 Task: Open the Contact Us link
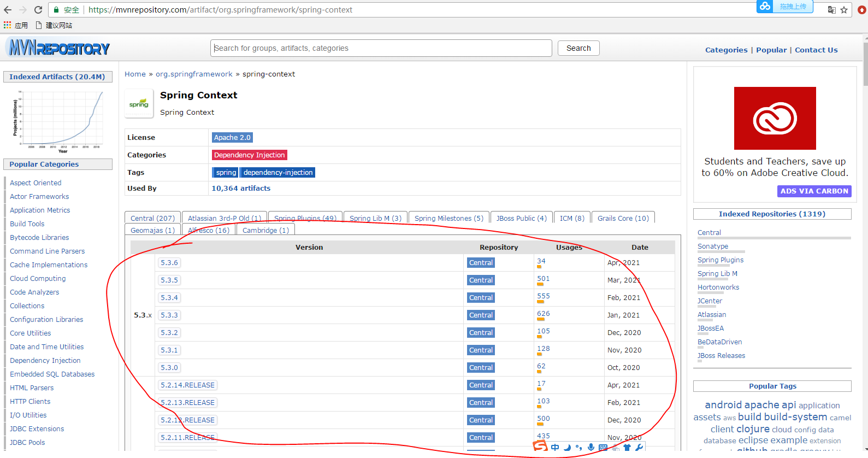[x=816, y=50]
